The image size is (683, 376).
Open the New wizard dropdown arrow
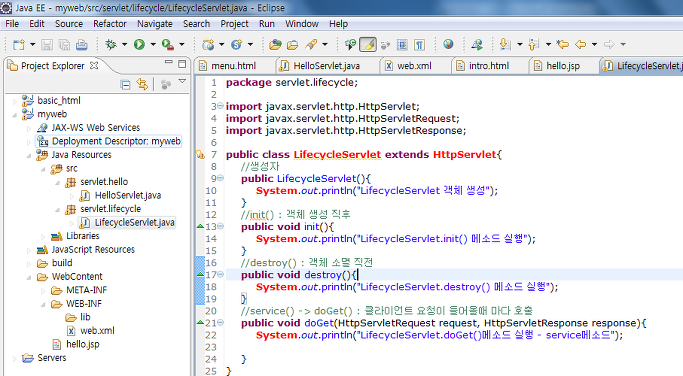tap(32, 44)
